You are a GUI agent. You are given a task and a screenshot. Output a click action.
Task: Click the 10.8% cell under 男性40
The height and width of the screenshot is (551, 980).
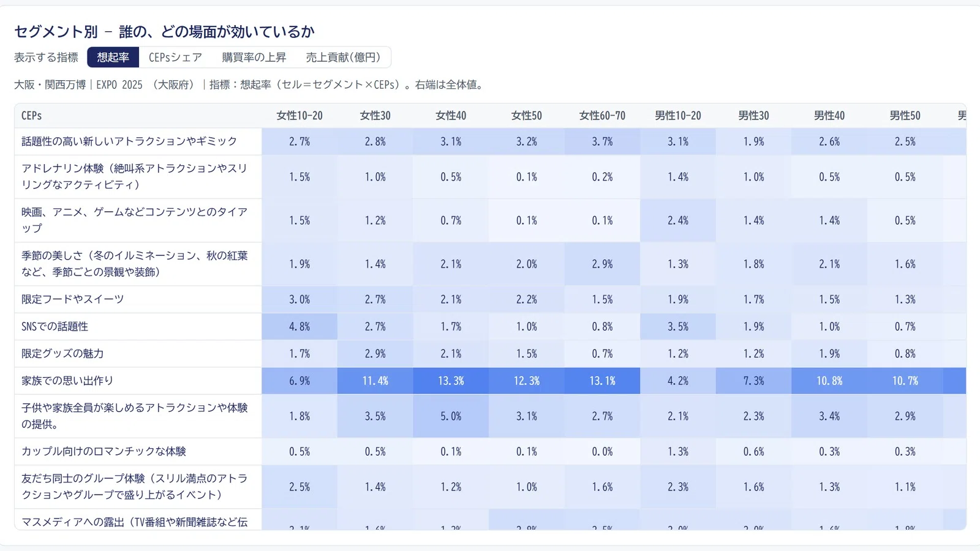coord(829,381)
